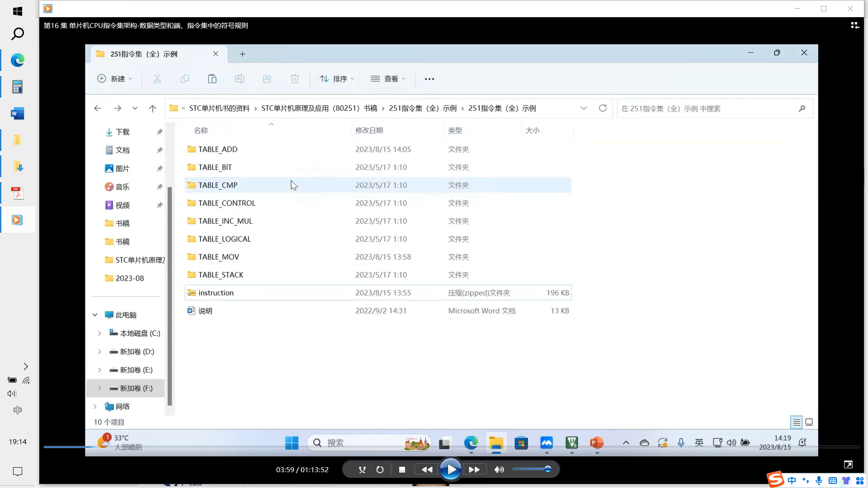Click the microphone icon in system tray

681,443
